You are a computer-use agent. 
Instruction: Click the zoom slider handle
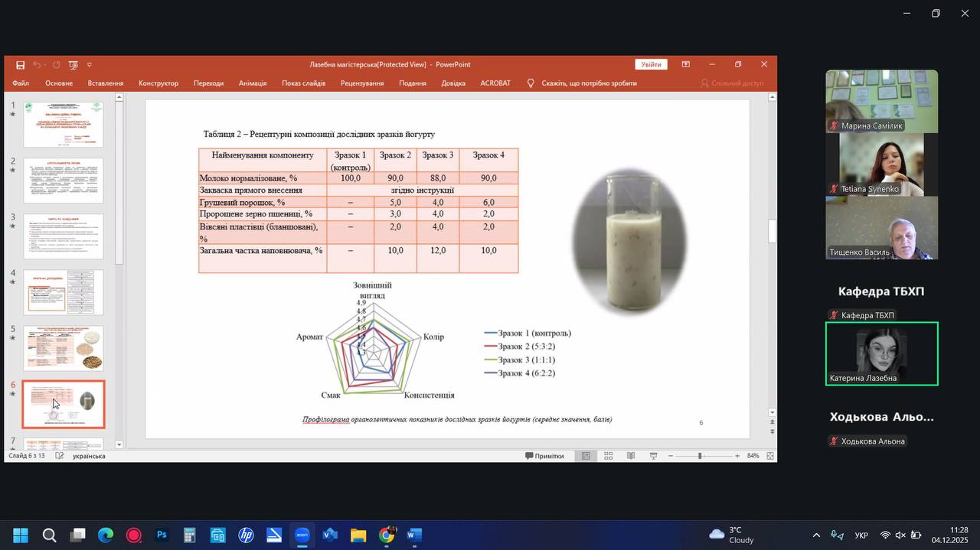point(699,456)
